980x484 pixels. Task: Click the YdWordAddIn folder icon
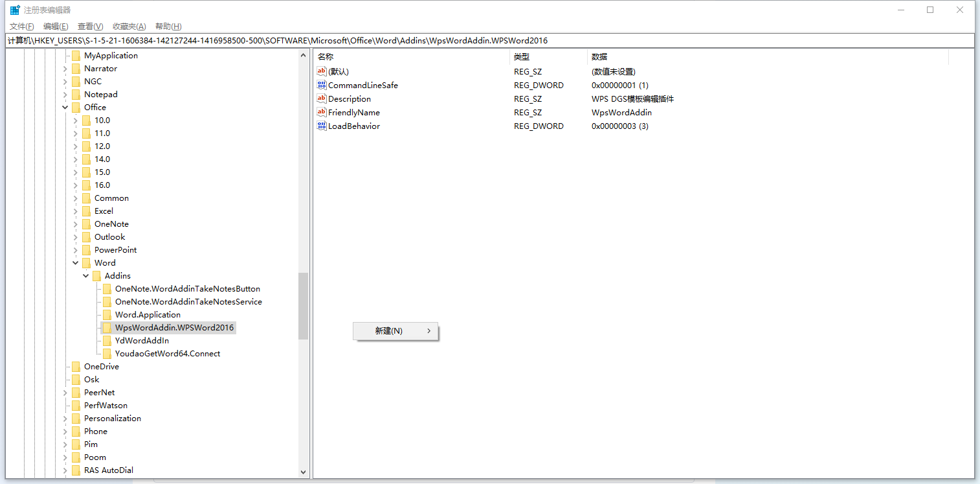coord(107,341)
